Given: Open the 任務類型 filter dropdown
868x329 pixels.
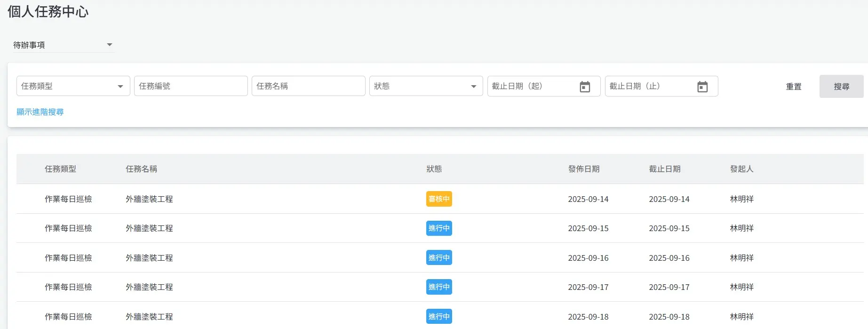Looking at the screenshot, I should [73, 86].
